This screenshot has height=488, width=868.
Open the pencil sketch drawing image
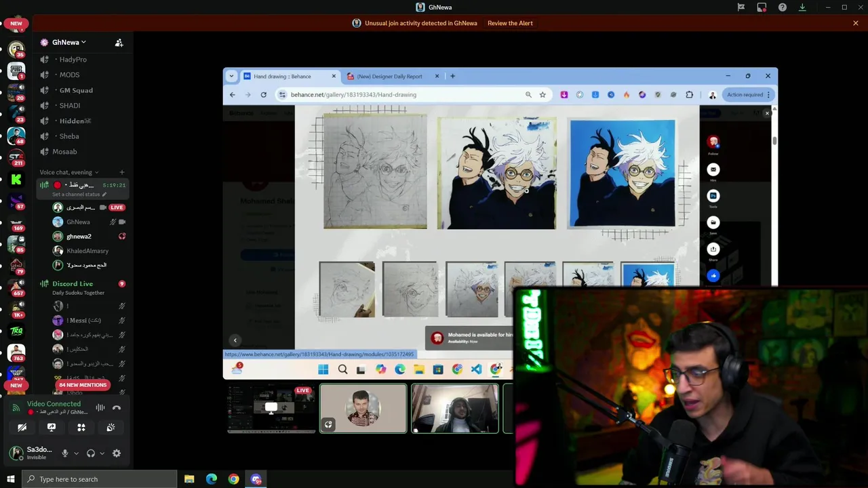coord(375,171)
